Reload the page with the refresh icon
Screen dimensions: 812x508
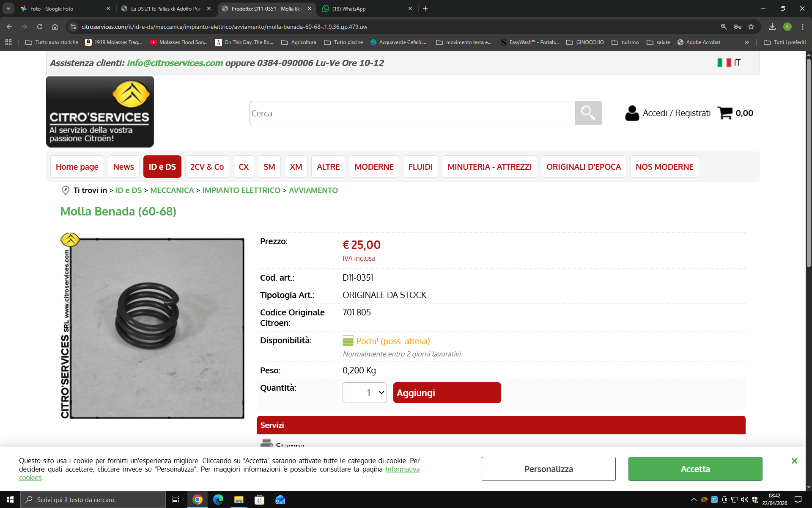[40, 27]
